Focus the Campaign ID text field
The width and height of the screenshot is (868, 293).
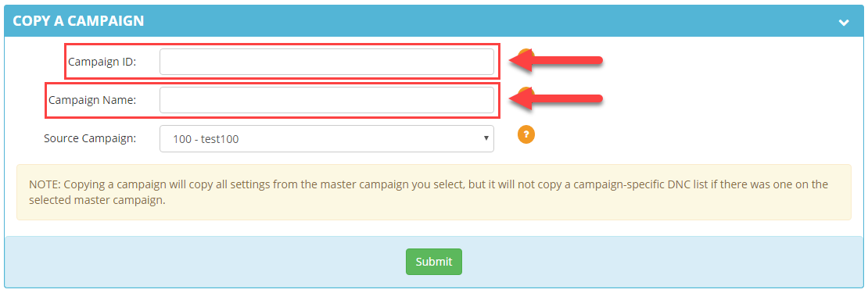pyautogui.click(x=327, y=62)
